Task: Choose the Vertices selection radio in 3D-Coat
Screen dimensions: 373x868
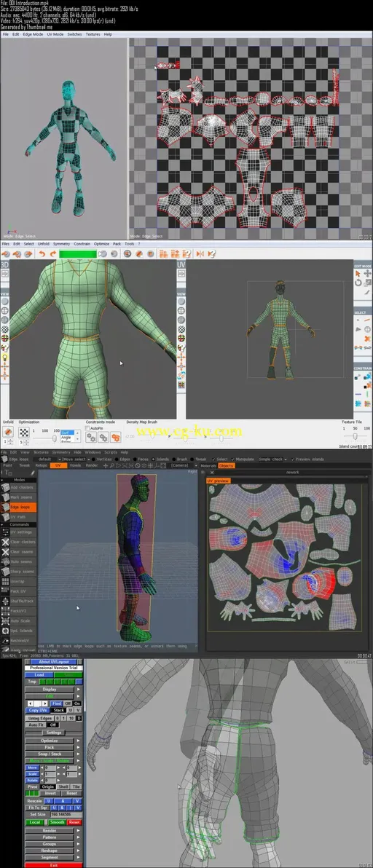Action: point(93,459)
